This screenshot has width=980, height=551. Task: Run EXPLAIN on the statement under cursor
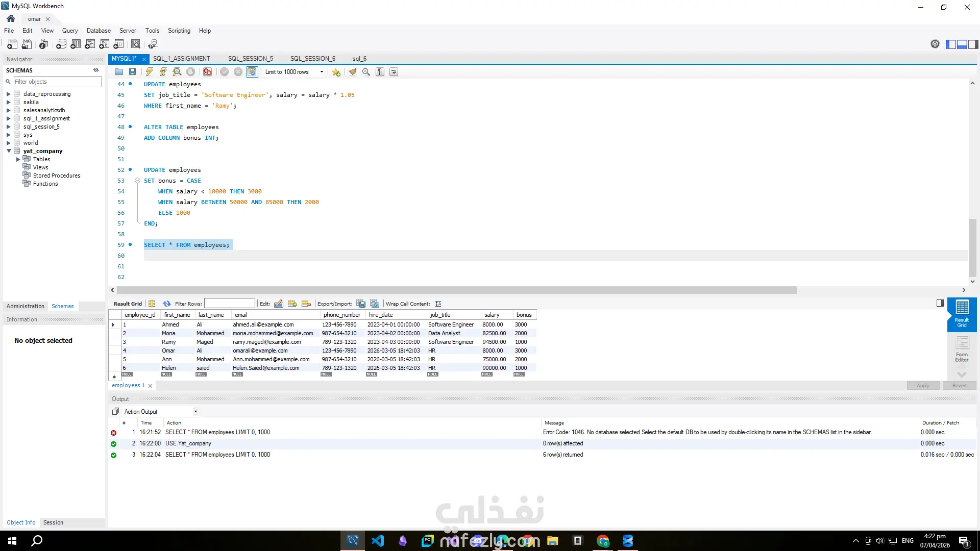[x=177, y=72]
